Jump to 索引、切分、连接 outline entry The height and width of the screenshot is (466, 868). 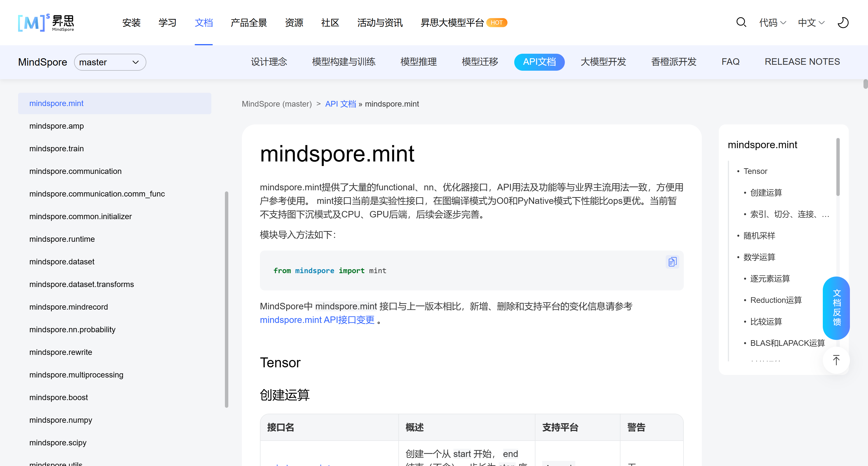pos(789,214)
